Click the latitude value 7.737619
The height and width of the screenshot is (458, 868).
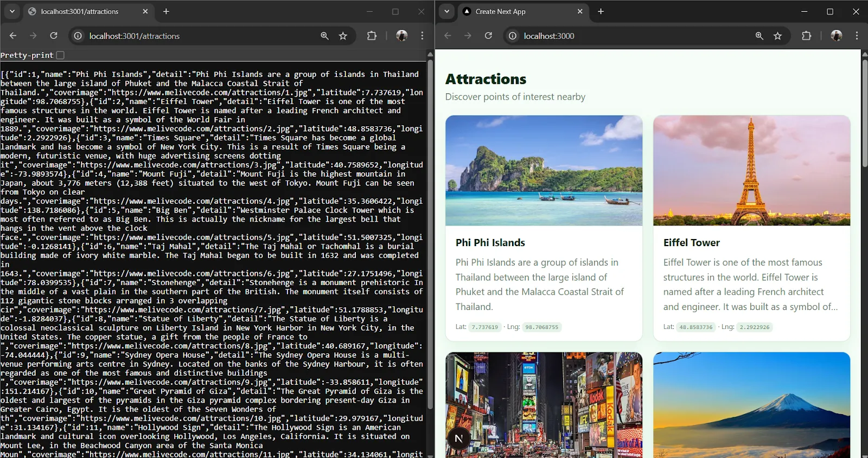tap(484, 327)
